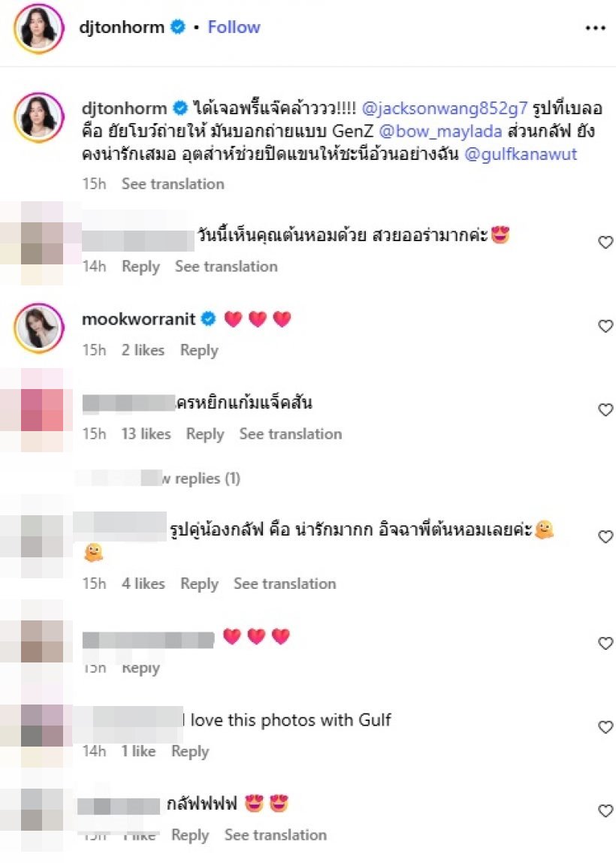This screenshot has height=863, width=616.
Task: Open djtonhorm's header profile picture
Action: 38,28
